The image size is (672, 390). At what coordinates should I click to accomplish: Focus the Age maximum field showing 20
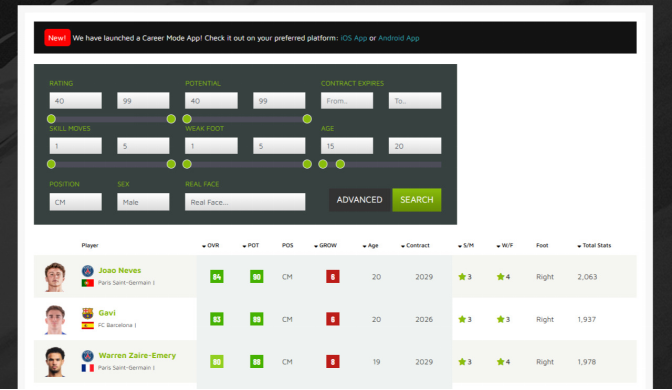click(415, 146)
